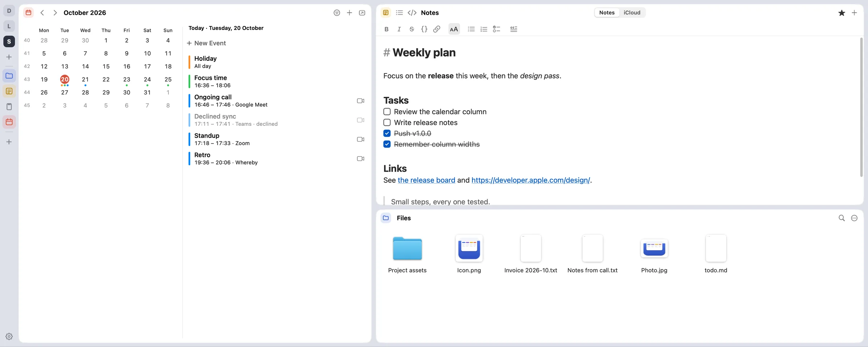The image size is (868, 347).
Task: Select the iCloud tab in switcher
Action: coord(632,13)
